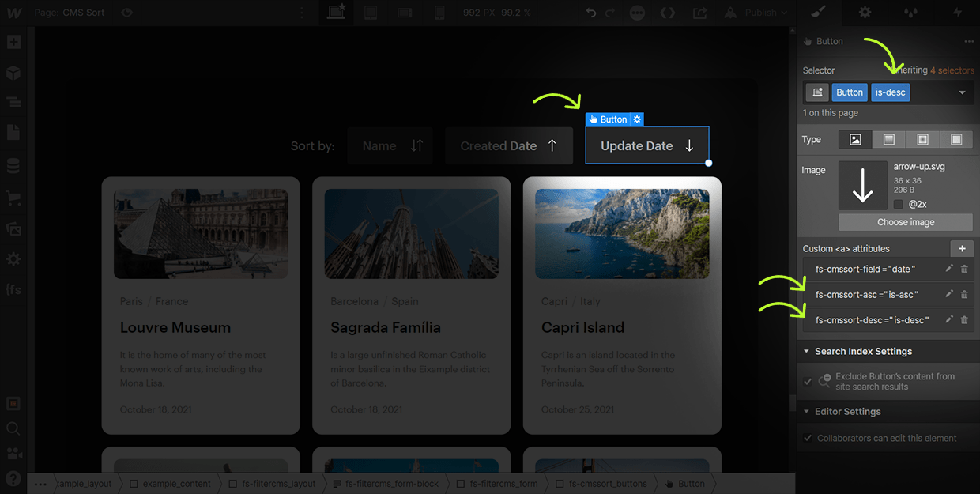The height and width of the screenshot is (494, 980).
Task: Delete the fs-cmssort-asc attribute
Action: tap(964, 295)
